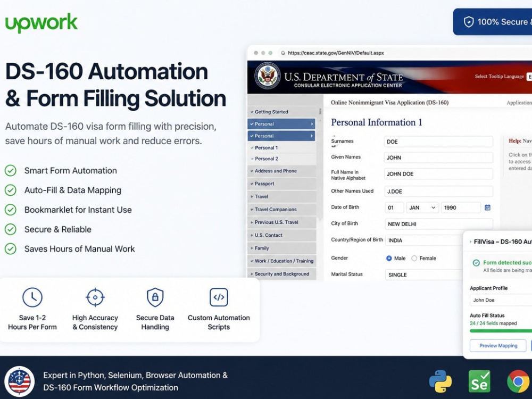Image resolution: width=532 pixels, height=399 pixels.
Task: Open the Date of Birth calendar icon
Action: tap(487, 207)
